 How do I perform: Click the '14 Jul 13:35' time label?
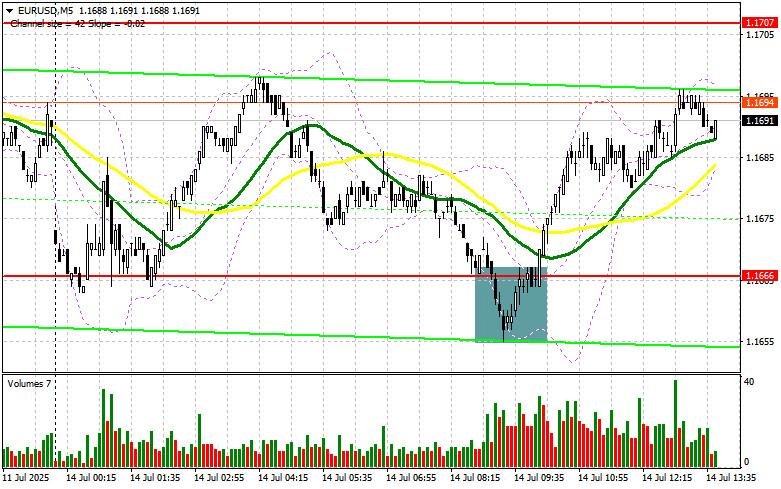(731, 478)
